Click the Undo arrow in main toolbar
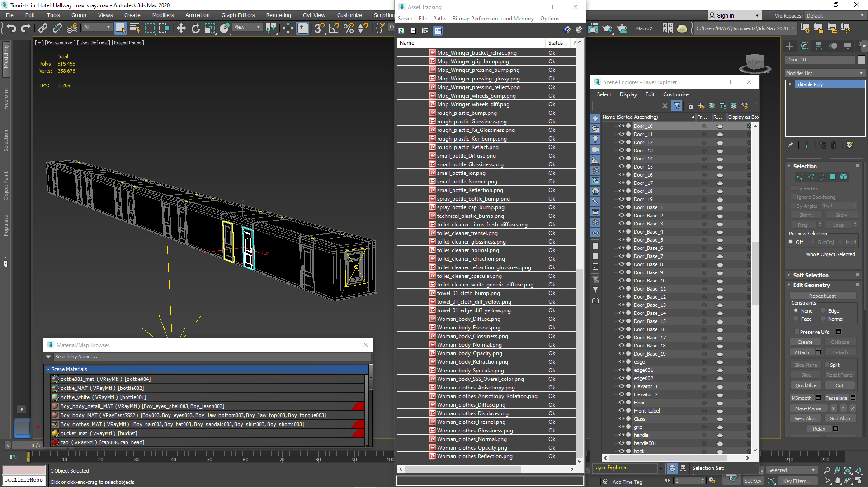This screenshot has height=488, width=868. 11,28
